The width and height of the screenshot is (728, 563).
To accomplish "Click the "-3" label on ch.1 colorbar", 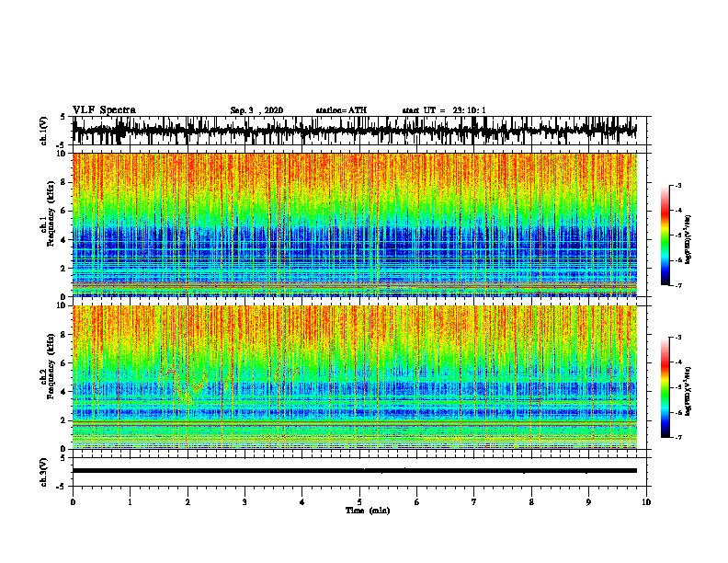I will [x=677, y=186].
